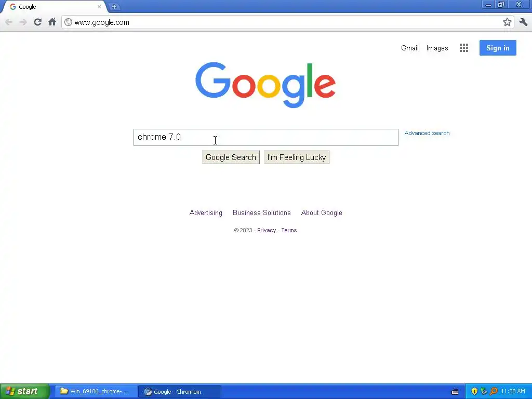Focus the search box containing chrome 7.0
This screenshot has height=399, width=532.
tap(265, 137)
